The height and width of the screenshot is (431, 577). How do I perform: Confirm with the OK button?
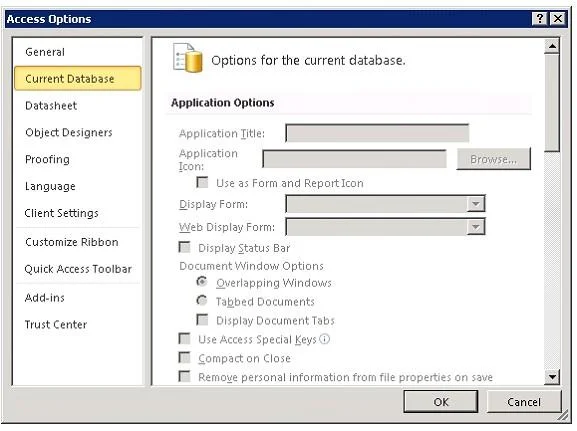(x=441, y=402)
